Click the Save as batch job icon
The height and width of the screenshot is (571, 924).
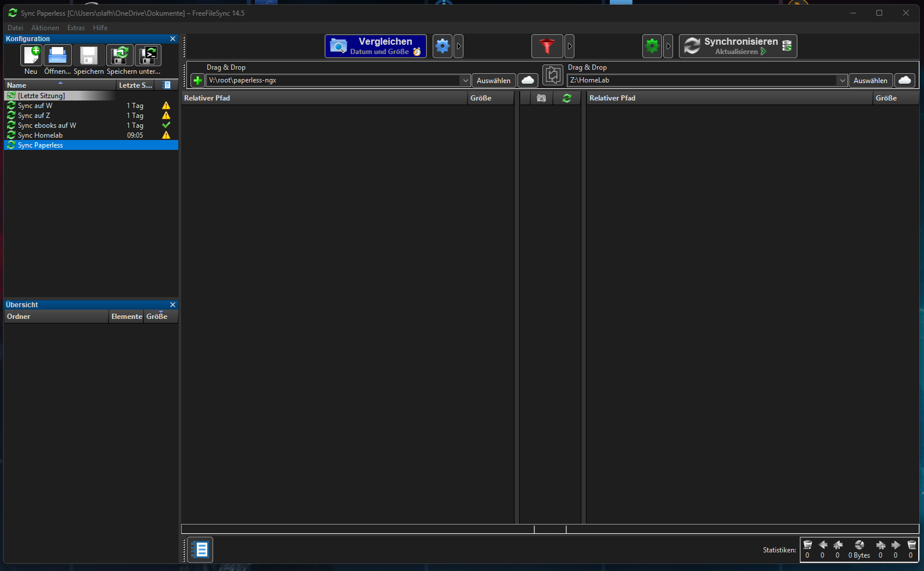tap(149, 56)
